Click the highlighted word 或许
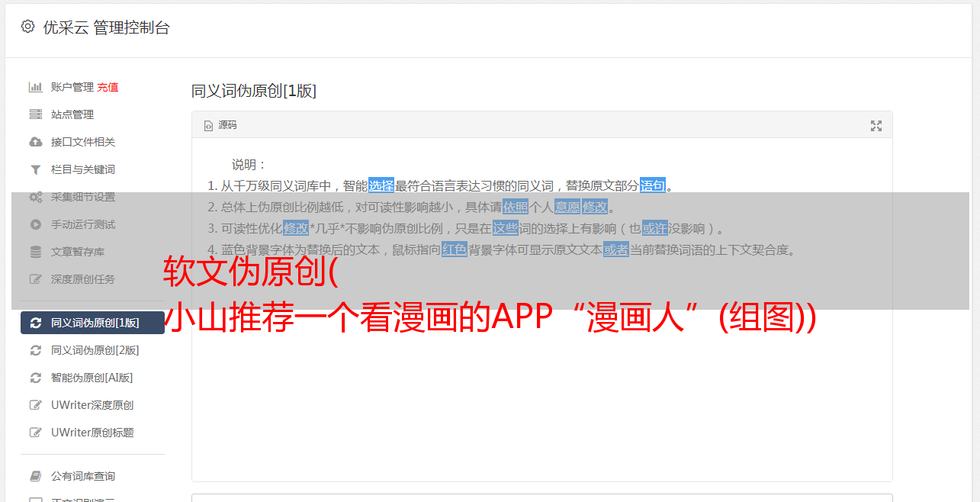 654,227
